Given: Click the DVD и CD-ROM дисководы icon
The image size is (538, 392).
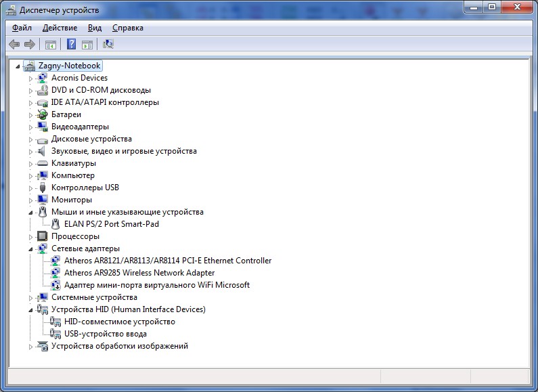Looking at the screenshot, I should coord(42,90).
